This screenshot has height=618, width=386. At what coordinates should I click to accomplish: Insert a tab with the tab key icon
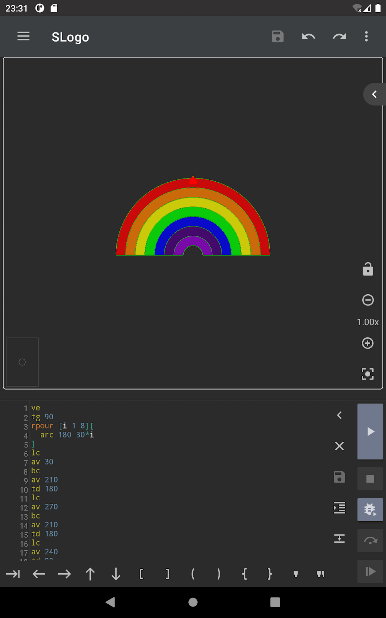pyautogui.click(x=13, y=574)
